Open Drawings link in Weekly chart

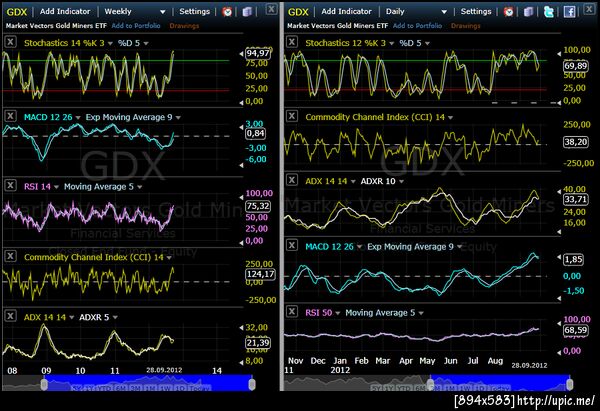pos(184,26)
